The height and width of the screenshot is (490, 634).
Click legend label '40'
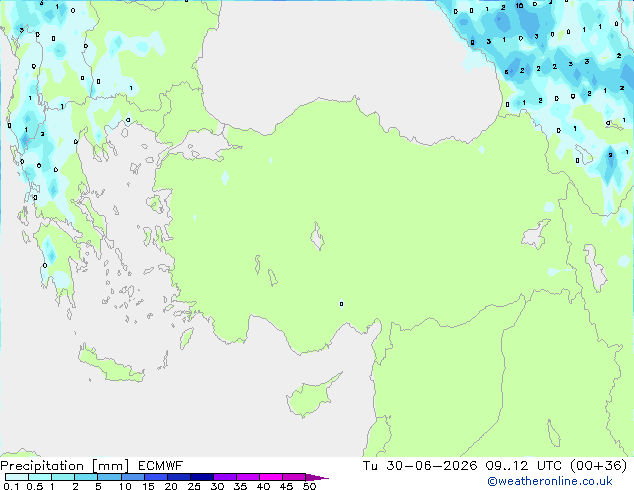click(x=263, y=486)
